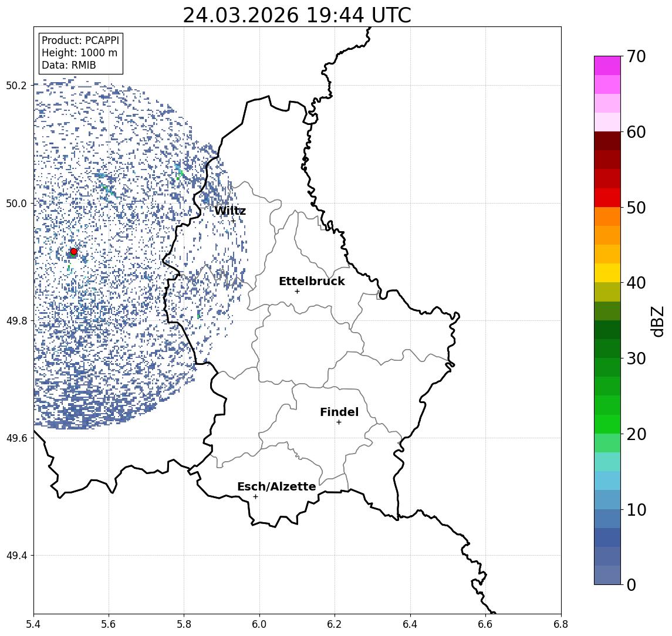Click the longitude axis label 6.0
This screenshot has width=672, height=636.
click(x=259, y=624)
